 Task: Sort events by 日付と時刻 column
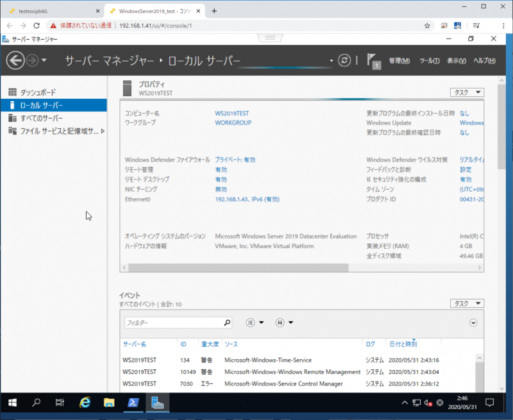point(403,344)
